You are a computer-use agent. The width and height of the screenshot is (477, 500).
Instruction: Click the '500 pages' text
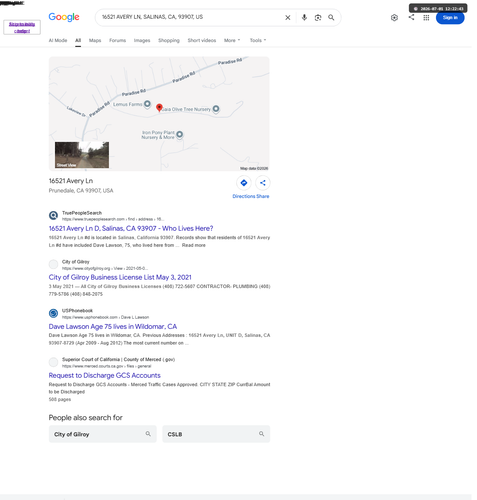(60, 399)
